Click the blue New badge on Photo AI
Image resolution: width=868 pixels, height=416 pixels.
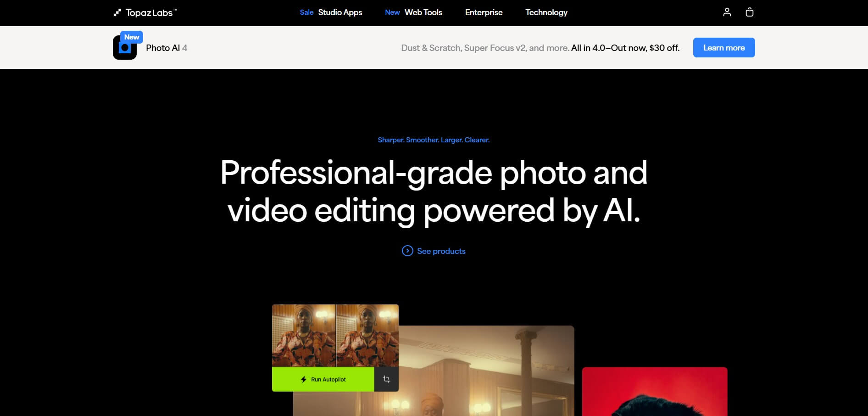pyautogui.click(x=132, y=37)
